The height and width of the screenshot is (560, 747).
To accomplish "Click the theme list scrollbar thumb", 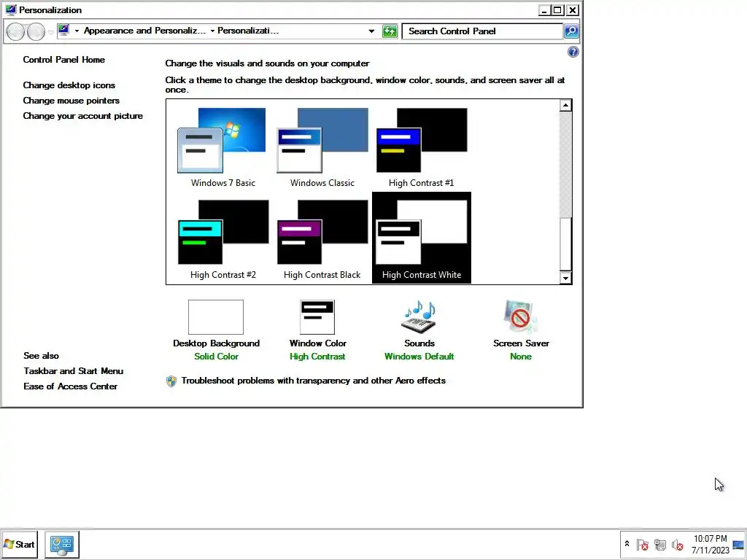I will (x=565, y=244).
